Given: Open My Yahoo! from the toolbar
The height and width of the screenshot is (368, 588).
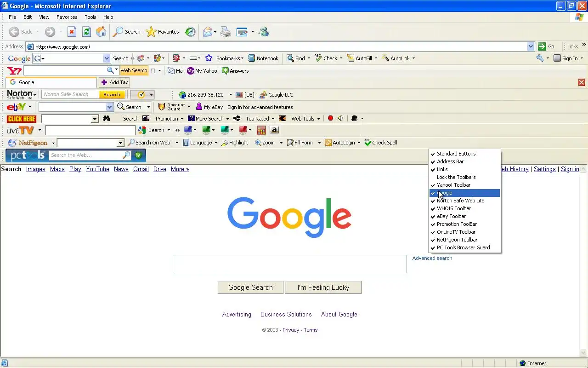Looking at the screenshot, I should [x=203, y=71].
